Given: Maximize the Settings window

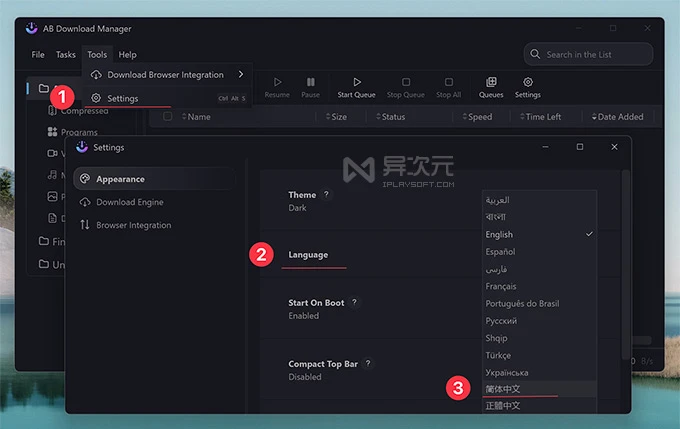Looking at the screenshot, I should (x=580, y=147).
